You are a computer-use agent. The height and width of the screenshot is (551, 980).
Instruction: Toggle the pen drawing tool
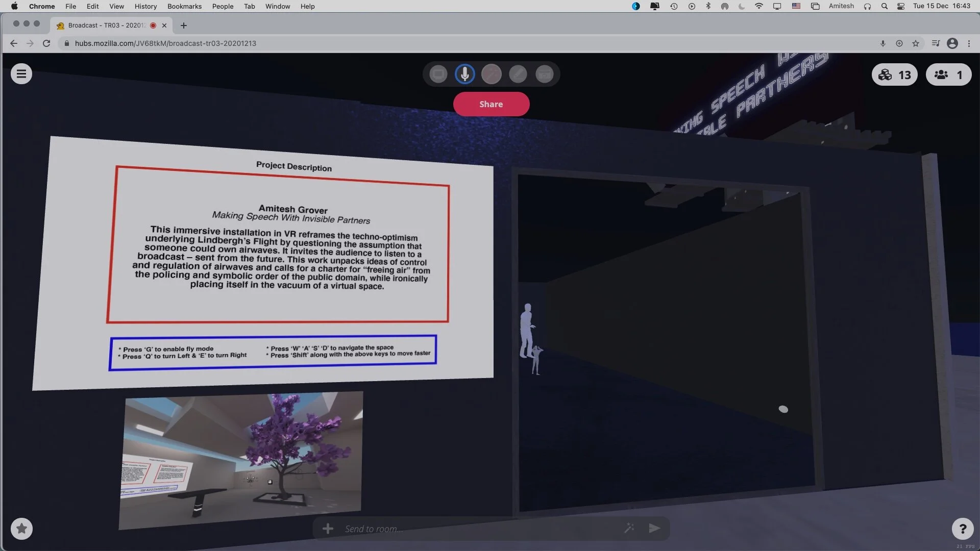click(518, 74)
